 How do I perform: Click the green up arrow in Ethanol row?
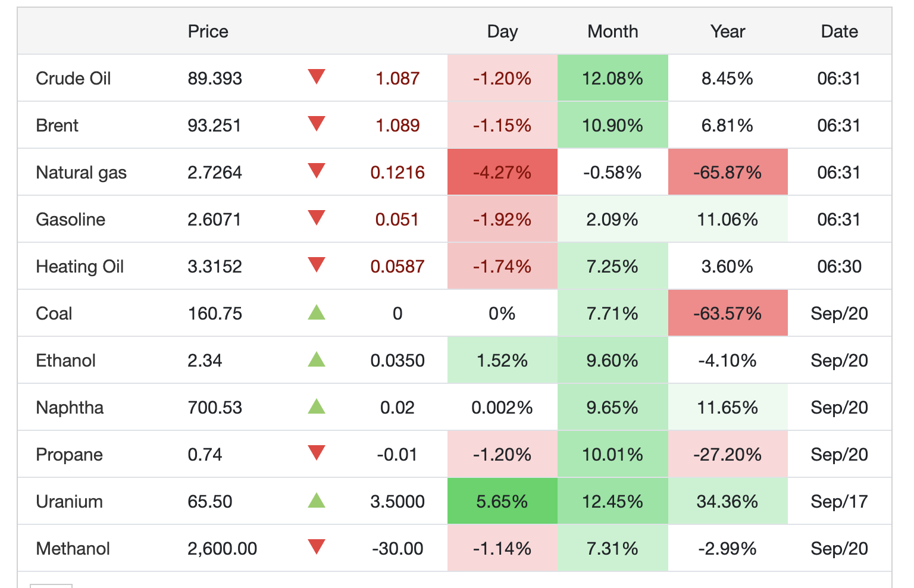pos(317,359)
